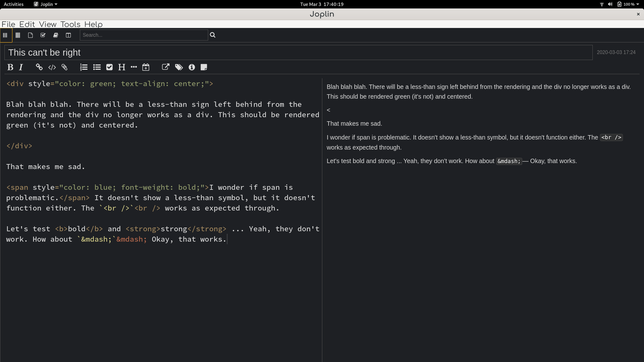Insert a checkbox item

(x=109, y=67)
